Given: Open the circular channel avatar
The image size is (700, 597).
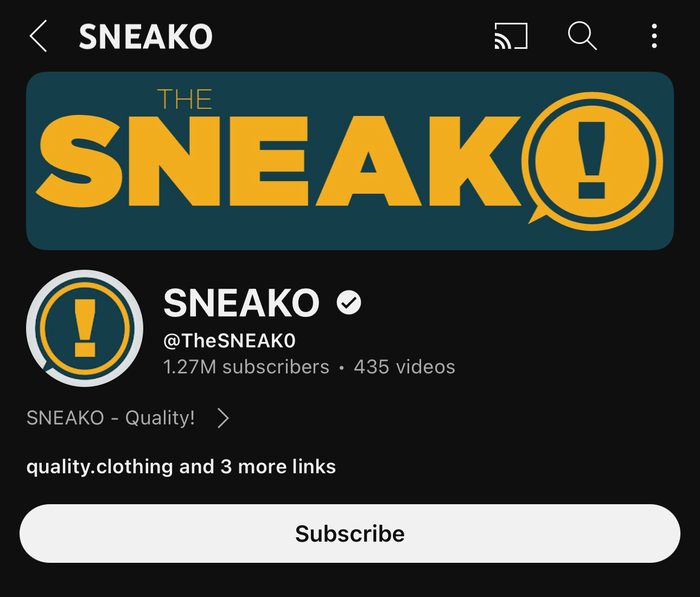Looking at the screenshot, I should pyautogui.click(x=85, y=328).
